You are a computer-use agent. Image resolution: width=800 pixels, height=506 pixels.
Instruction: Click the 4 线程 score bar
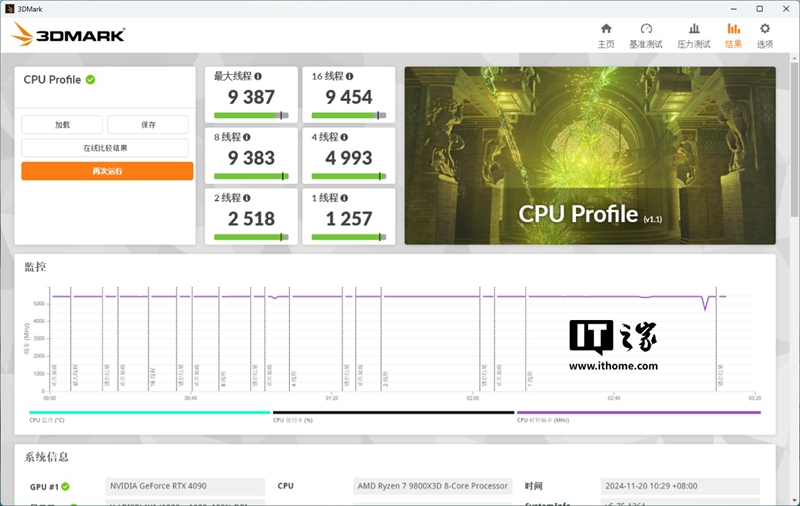point(349,176)
